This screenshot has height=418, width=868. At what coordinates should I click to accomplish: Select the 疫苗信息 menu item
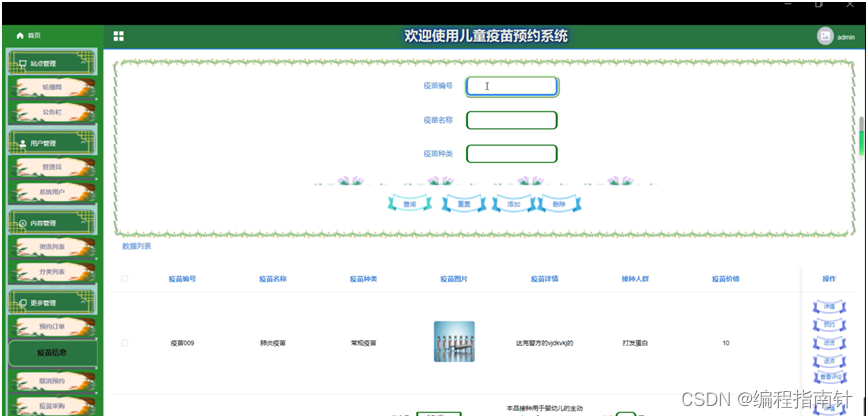[53, 353]
